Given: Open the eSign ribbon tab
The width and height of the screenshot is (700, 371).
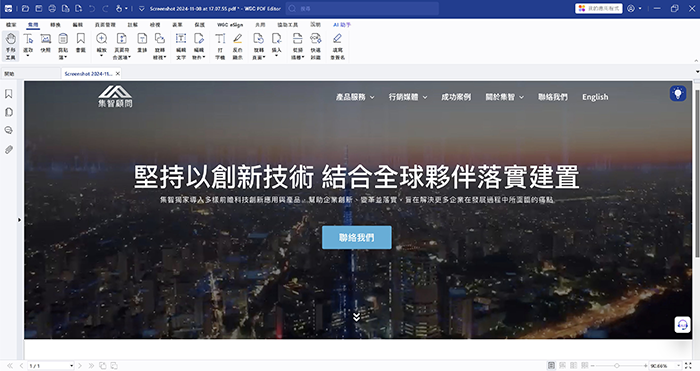Looking at the screenshot, I should (x=230, y=25).
